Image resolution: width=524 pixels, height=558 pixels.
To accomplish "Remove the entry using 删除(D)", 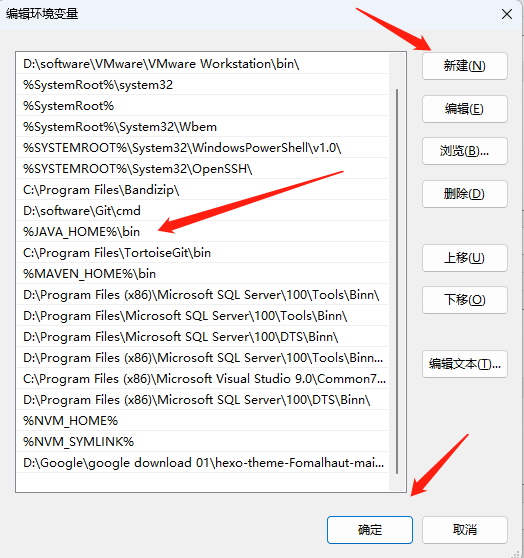I will [x=465, y=194].
